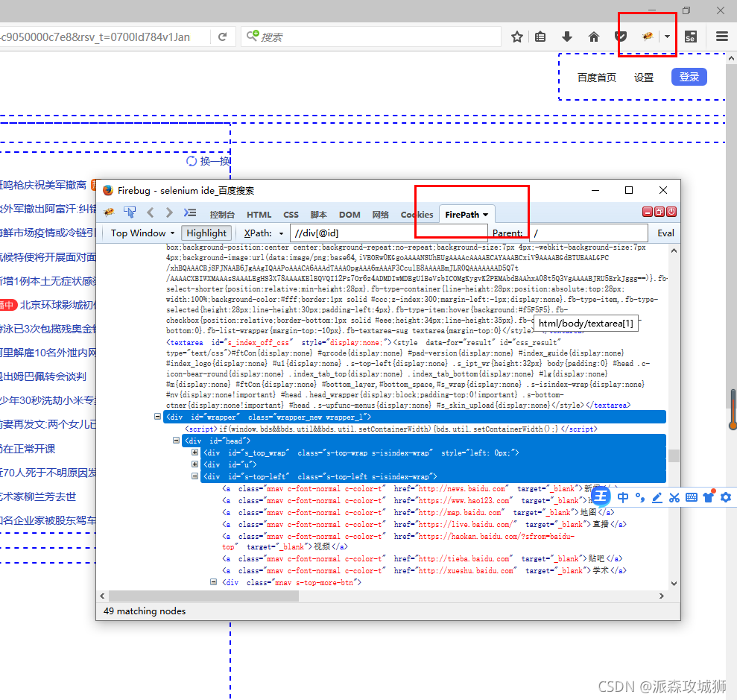Screen dimensions: 737x700
Task: Open dropdown arrow next to Firebug icon
Action: [x=668, y=37]
